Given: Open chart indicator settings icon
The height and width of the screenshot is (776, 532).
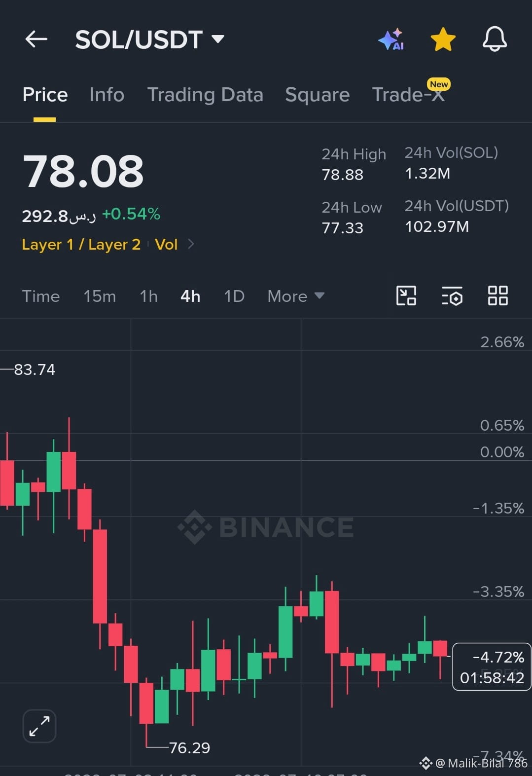Looking at the screenshot, I should click(452, 296).
